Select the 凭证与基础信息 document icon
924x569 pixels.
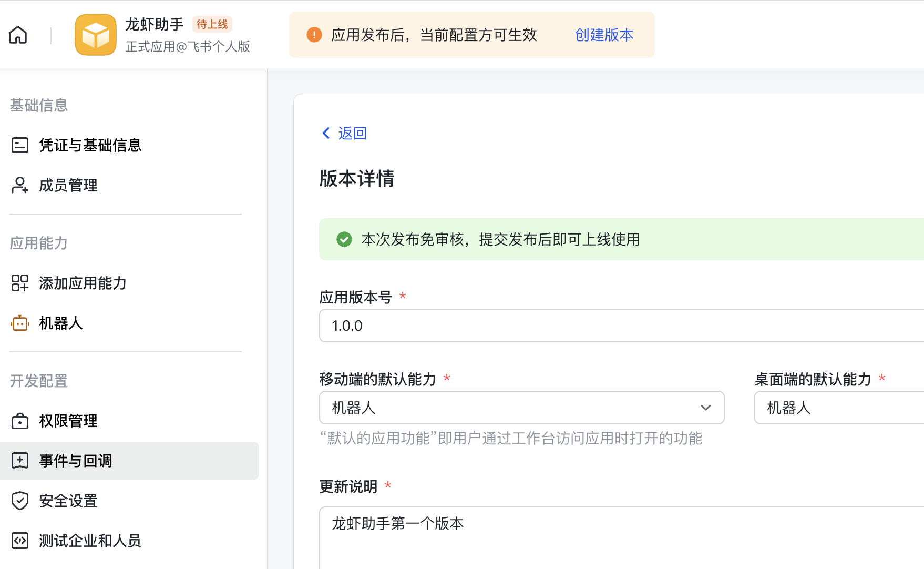pyautogui.click(x=20, y=145)
